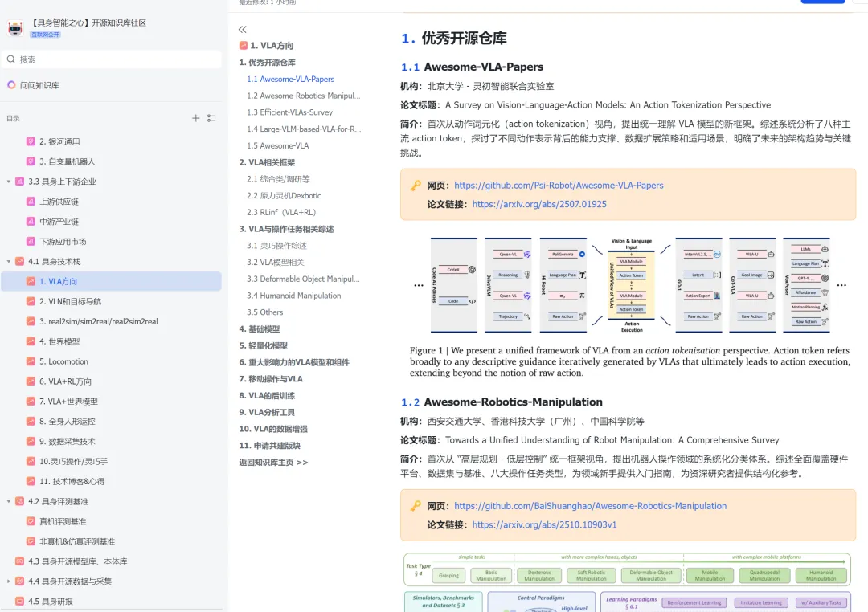Open the arxiv.org/abs/2510.10903v1 paper link

[x=544, y=524]
